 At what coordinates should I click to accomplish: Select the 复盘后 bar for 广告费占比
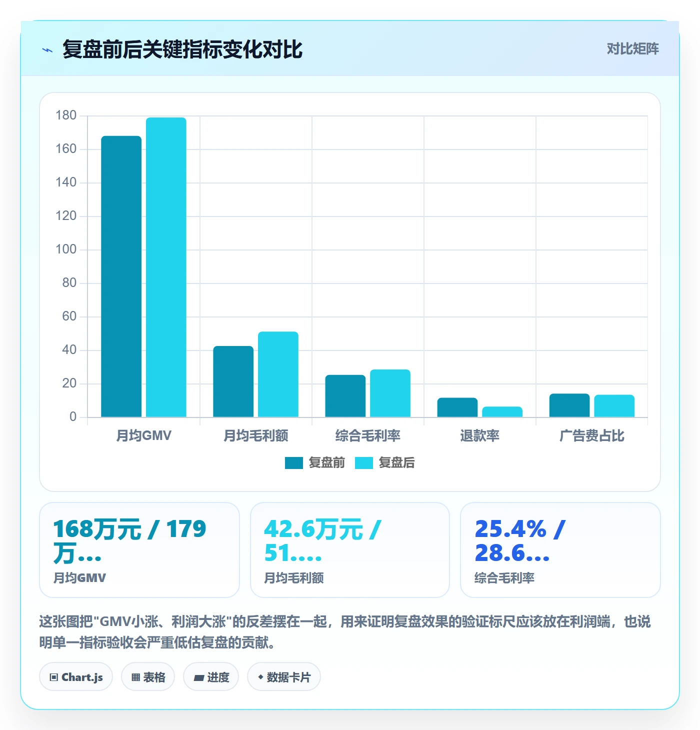pyautogui.click(x=614, y=406)
